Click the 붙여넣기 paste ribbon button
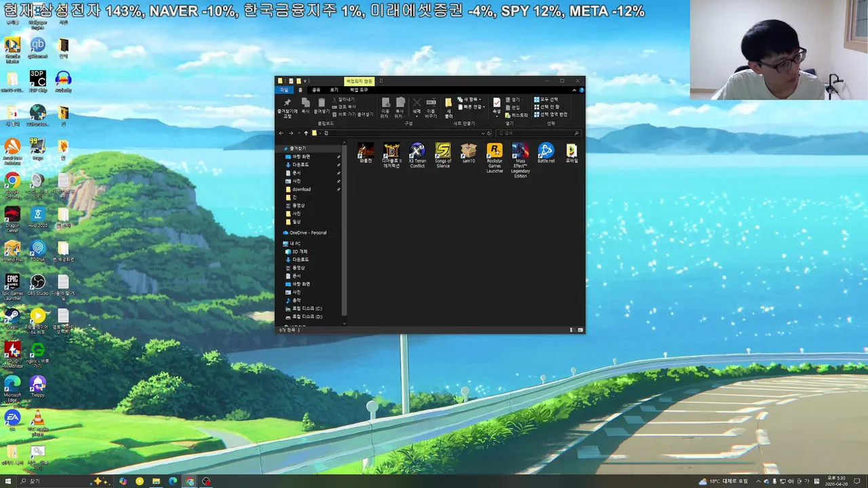The width and height of the screenshot is (868, 488). click(321, 105)
